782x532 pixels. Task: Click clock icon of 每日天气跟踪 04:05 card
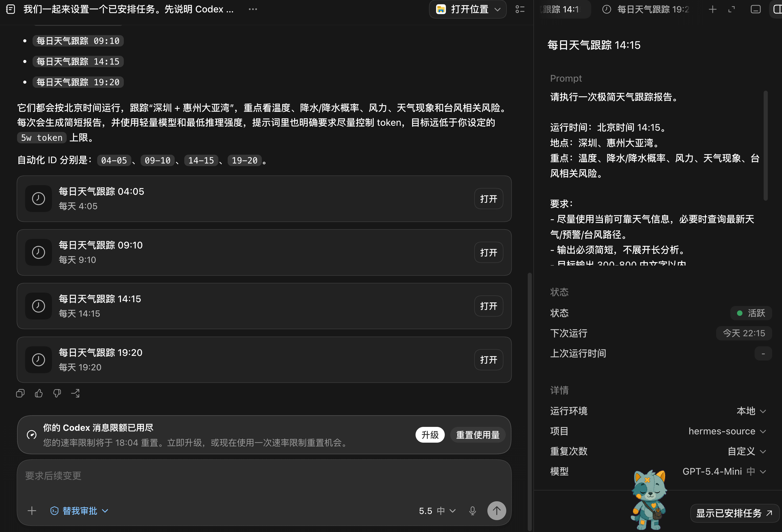tap(38, 198)
